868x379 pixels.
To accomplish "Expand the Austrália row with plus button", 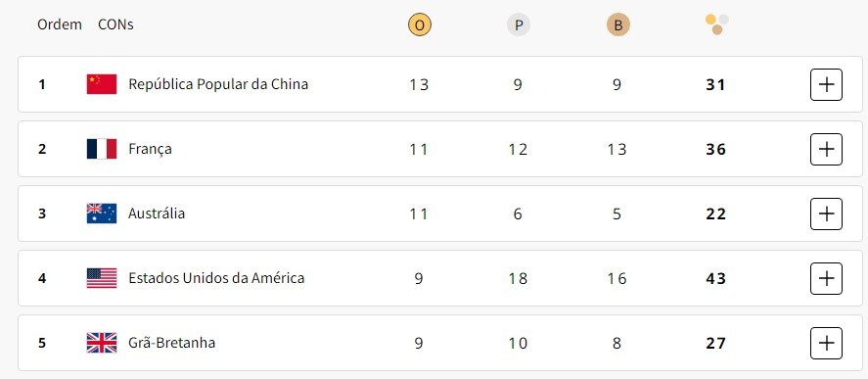I will click(826, 213).
